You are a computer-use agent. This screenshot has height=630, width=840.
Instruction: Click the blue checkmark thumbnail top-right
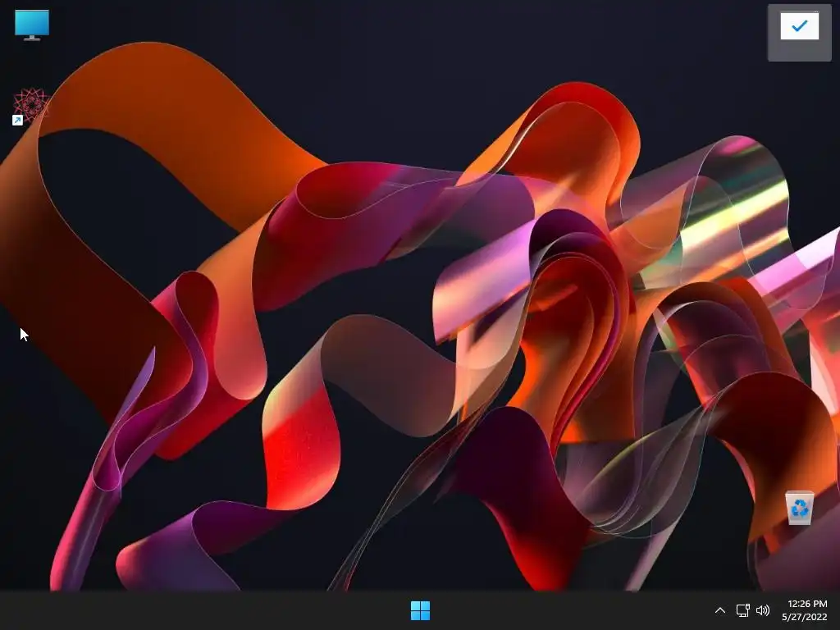[x=799, y=26]
